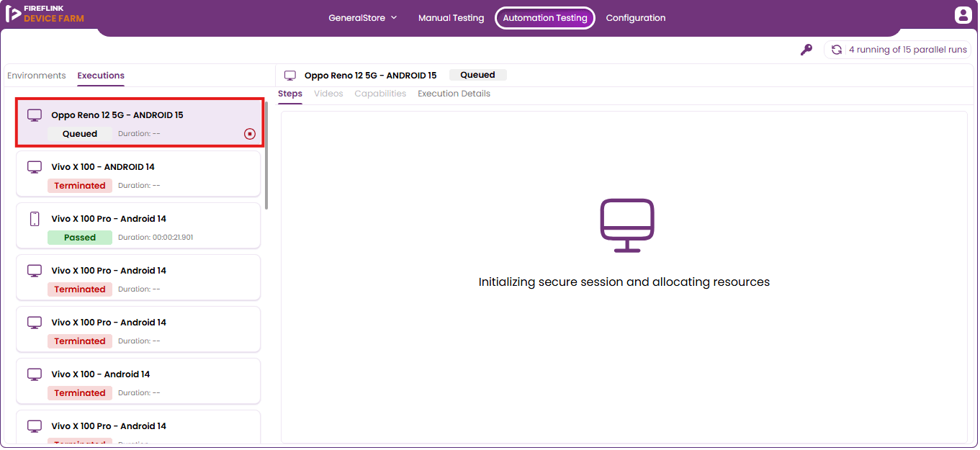The height and width of the screenshot is (450, 980).
Task: Click the Fireflink Device Farm logo
Action: [45, 14]
